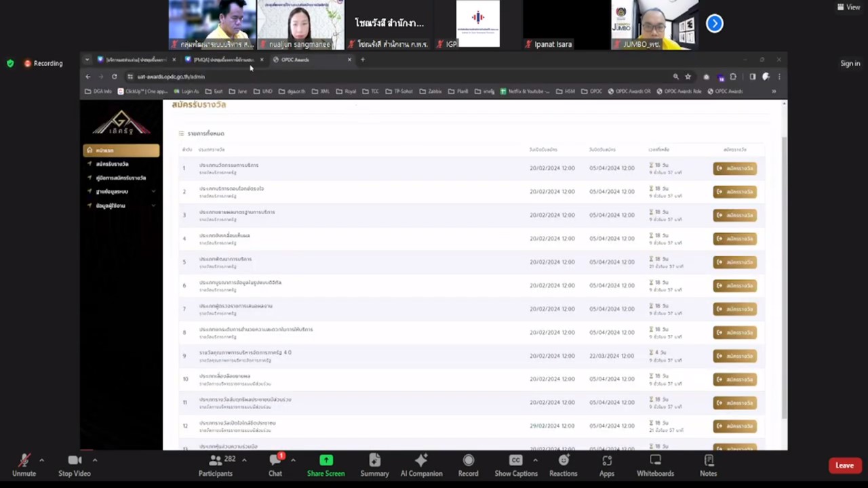Image resolution: width=868 pixels, height=488 pixels.
Task: Open Whiteboards from the toolbar
Action: click(x=655, y=465)
